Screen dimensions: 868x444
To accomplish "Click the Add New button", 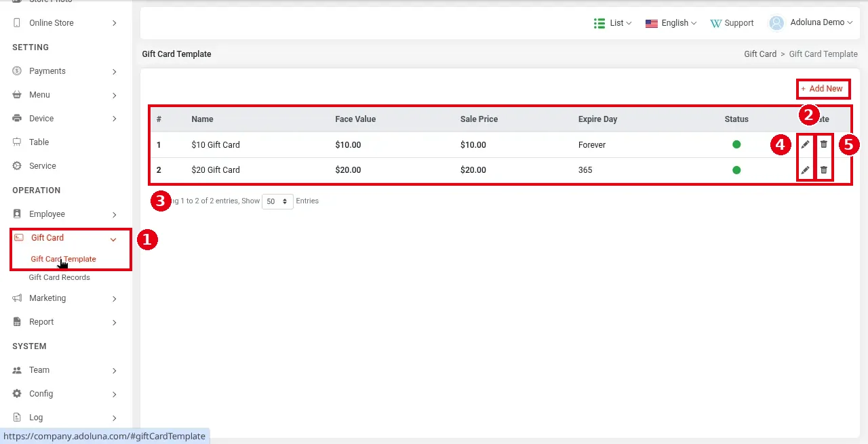I will 822,89.
